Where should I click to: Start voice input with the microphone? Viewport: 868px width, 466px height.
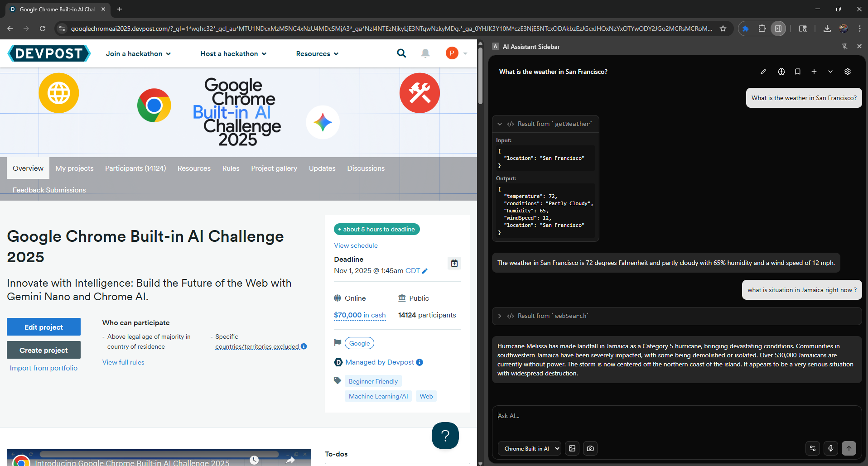pyautogui.click(x=831, y=448)
